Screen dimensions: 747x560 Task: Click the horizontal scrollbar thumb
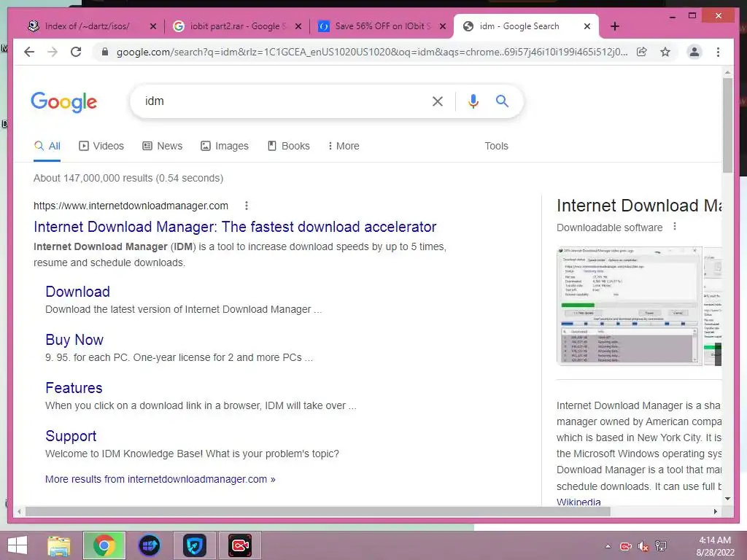click(318, 511)
